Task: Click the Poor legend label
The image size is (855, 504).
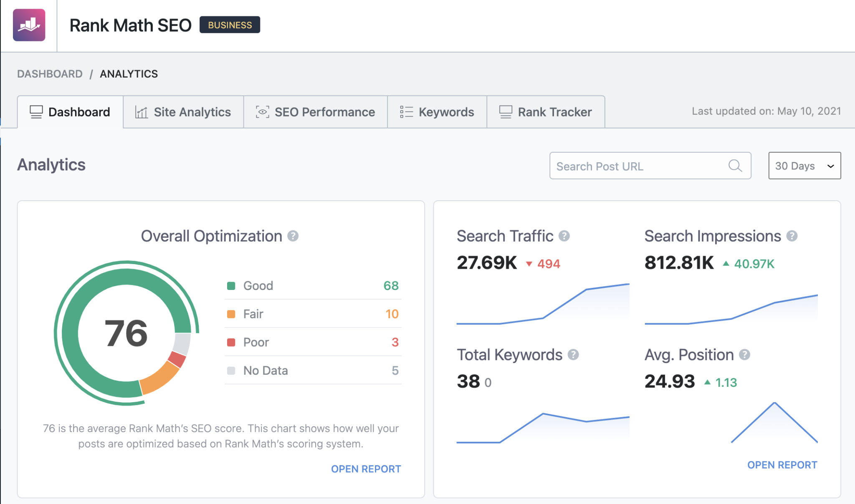Action: click(x=256, y=343)
